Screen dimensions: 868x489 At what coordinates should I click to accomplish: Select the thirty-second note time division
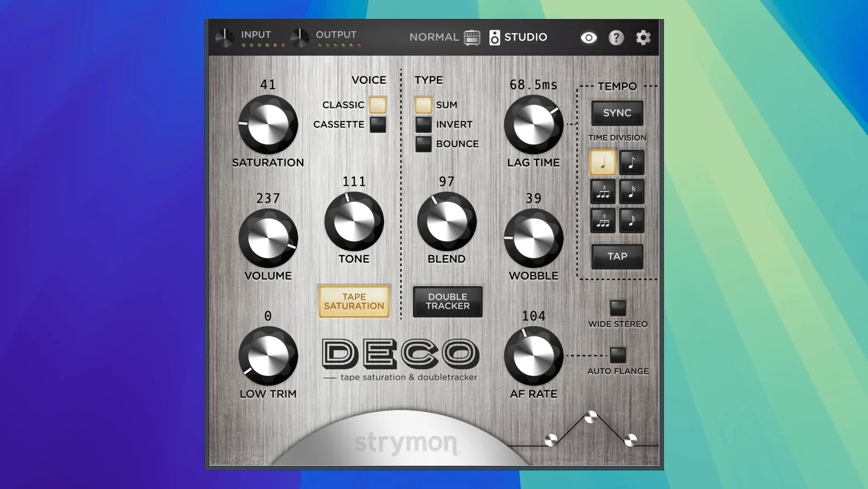pyautogui.click(x=632, y=220)
